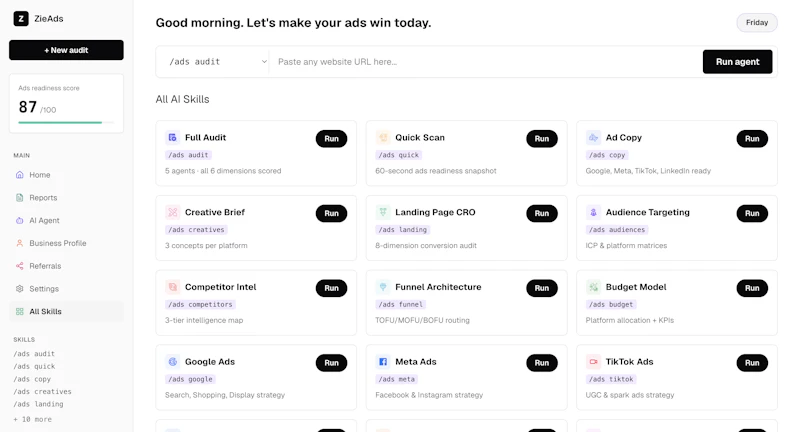
Task: Click the '/ads google' command tag
Action: (x=190, y=379)
